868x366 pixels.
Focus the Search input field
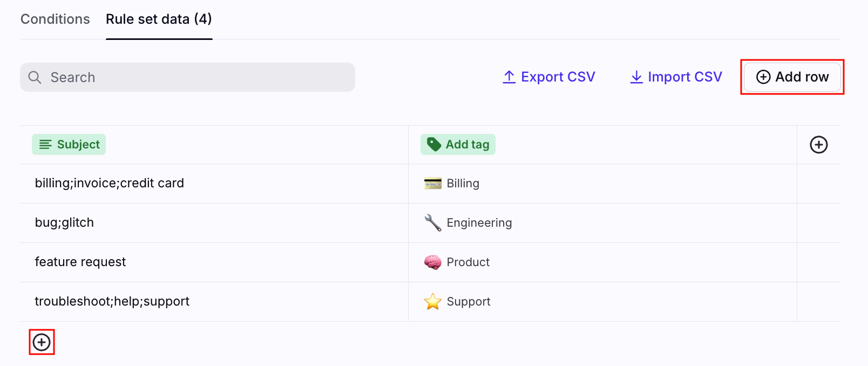[x=187, y=77]
